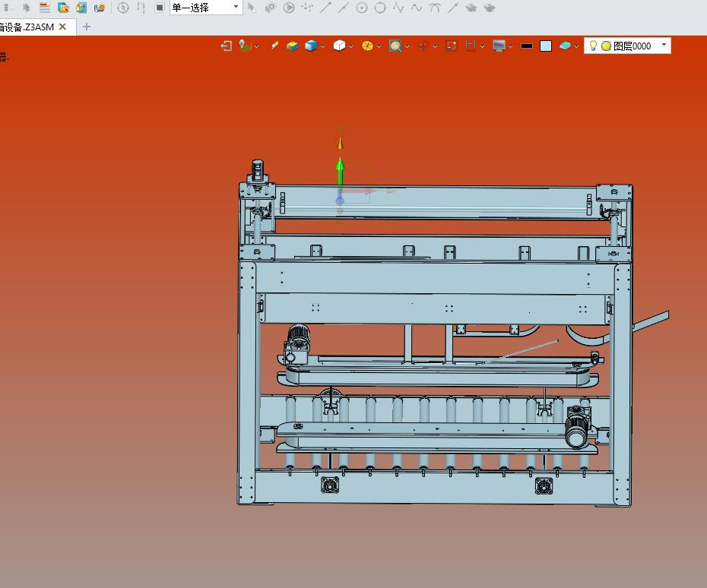
Task: Toggle the square stop selection button
Action: pyautogui.click(x=159, y=7)
